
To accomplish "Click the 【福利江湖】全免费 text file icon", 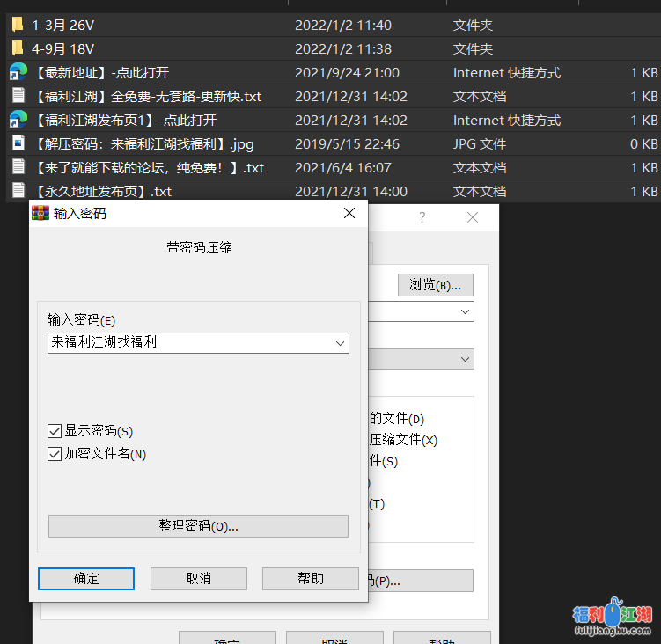I will [x=18, y=96].
